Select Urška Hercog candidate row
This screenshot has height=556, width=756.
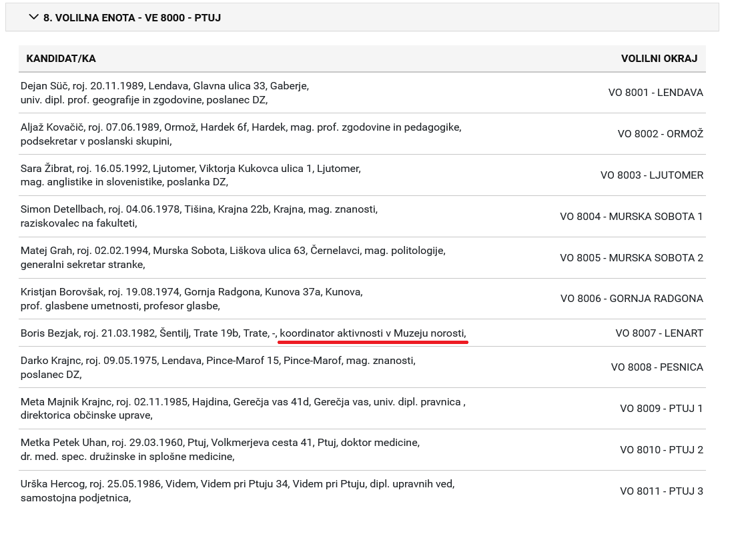point(362,491)
